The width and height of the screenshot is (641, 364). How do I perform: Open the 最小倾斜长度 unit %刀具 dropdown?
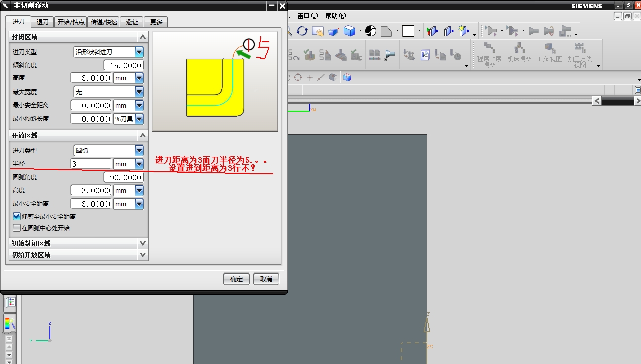[x=128, y=119]
